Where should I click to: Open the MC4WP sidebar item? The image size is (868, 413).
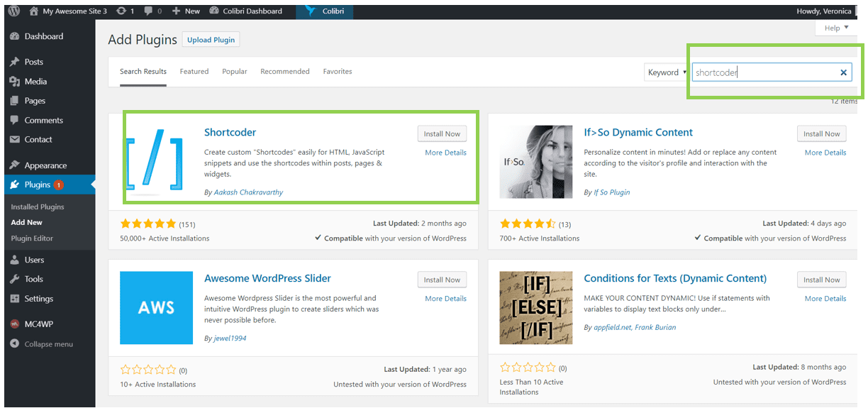click(x=39, y=324)
